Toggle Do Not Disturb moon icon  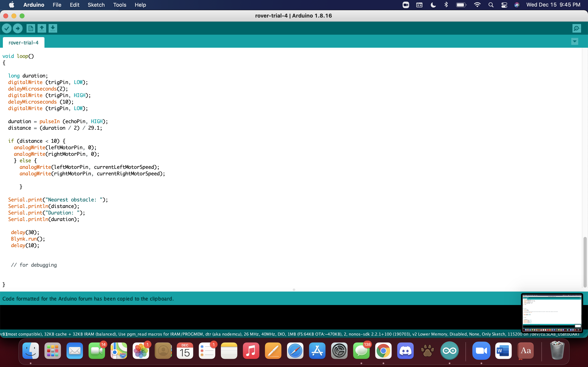[x=433, y=5]
